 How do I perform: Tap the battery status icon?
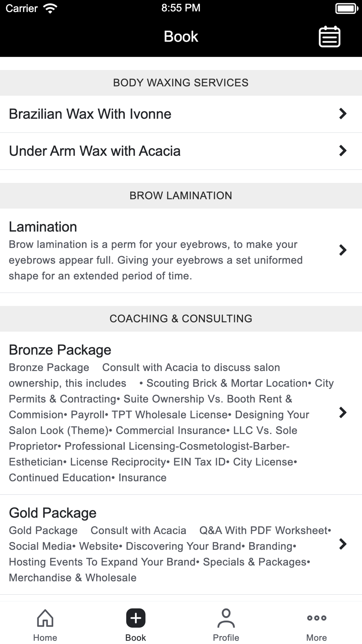346,8
